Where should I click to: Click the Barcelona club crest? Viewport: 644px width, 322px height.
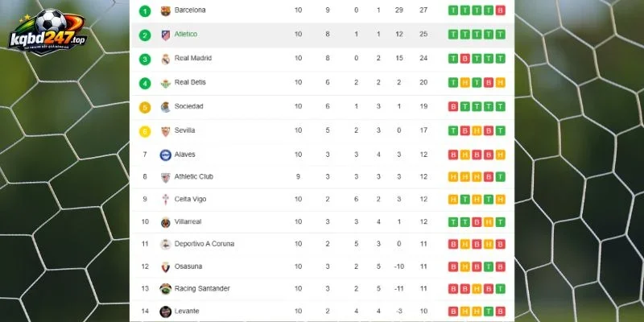pyautogui.click(x=166, y=10)
